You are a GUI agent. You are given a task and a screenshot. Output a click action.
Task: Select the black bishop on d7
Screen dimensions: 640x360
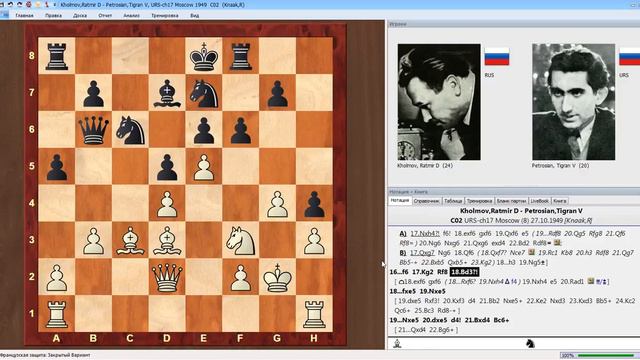[167, 93]
